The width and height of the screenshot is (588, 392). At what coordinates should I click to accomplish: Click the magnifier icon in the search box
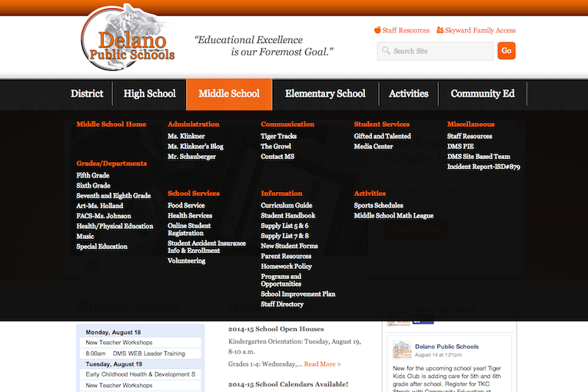click(386, 50)
